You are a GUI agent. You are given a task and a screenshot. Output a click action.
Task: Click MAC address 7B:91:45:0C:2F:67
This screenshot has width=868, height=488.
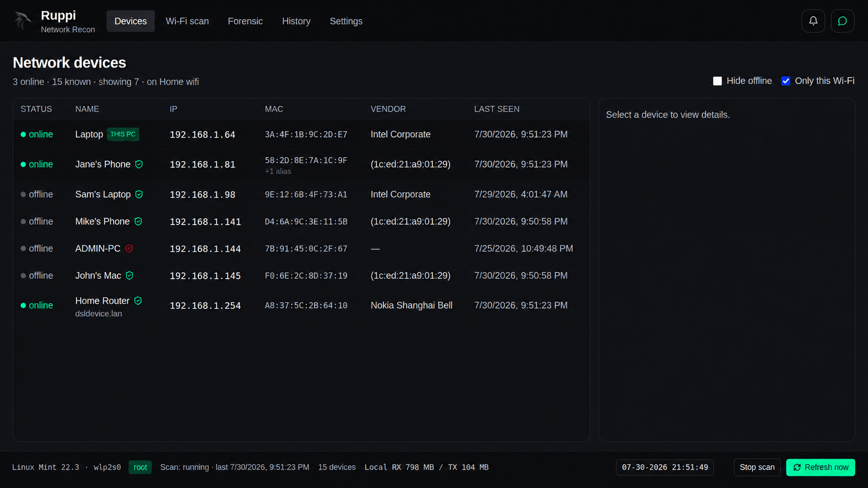coord(306,249)
